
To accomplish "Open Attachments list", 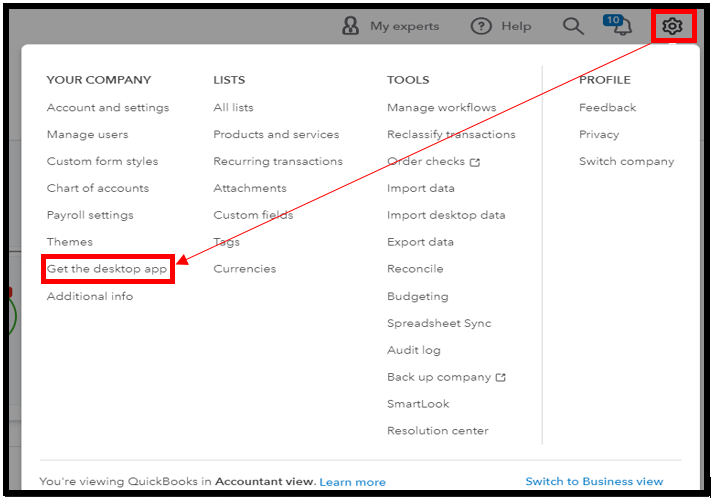I will 250,188.
